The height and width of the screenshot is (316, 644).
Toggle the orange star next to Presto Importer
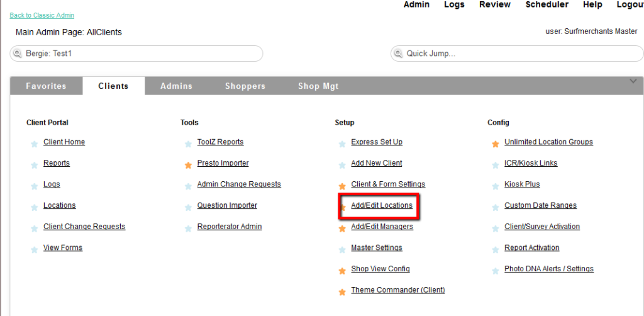coord(188,166)
